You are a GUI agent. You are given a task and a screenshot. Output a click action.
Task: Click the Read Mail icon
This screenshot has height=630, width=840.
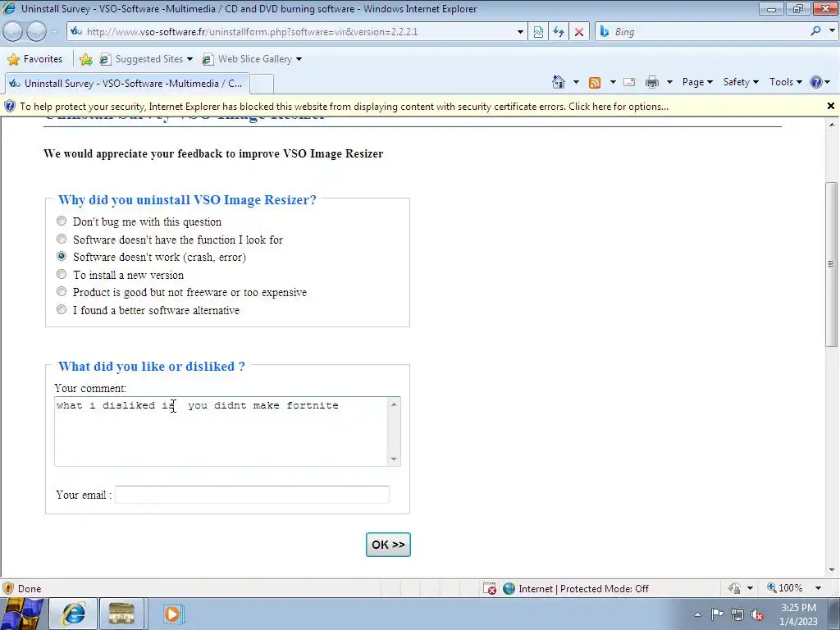(629, 82)
